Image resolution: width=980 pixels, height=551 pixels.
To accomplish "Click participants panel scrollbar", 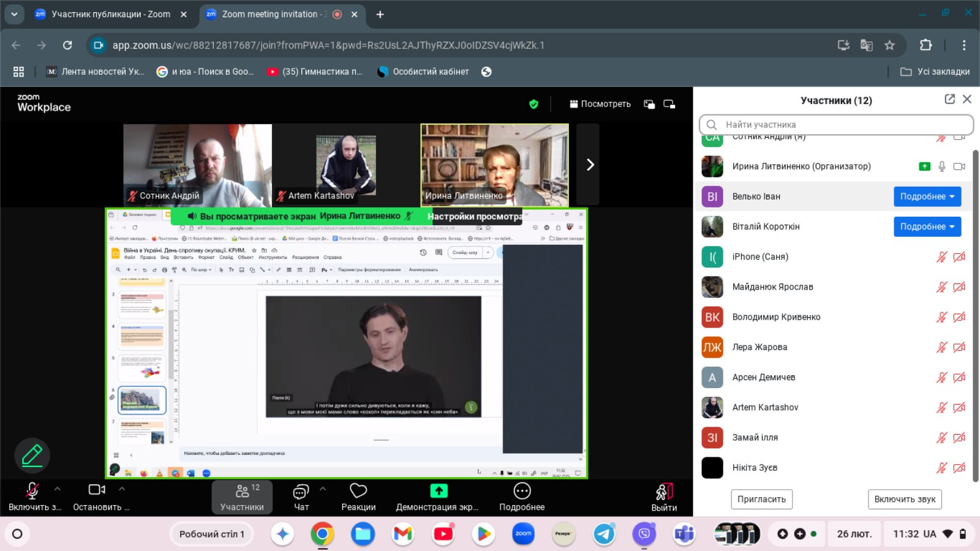I will (976, 315).
